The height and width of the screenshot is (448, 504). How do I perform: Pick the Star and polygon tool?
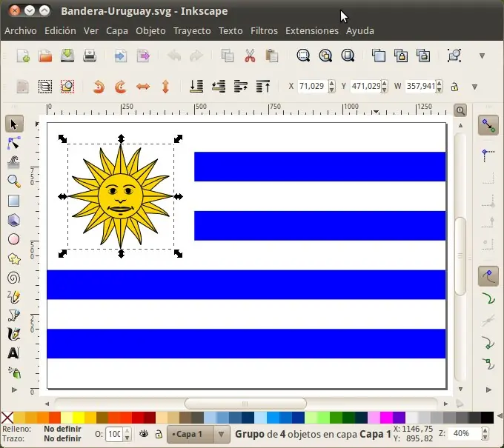[13, 258]
